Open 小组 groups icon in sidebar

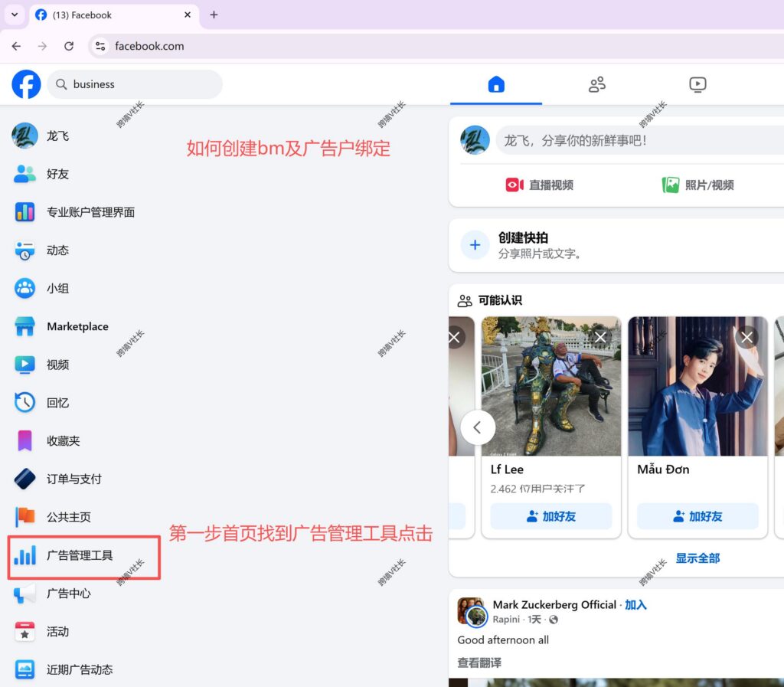pos(24,289)
